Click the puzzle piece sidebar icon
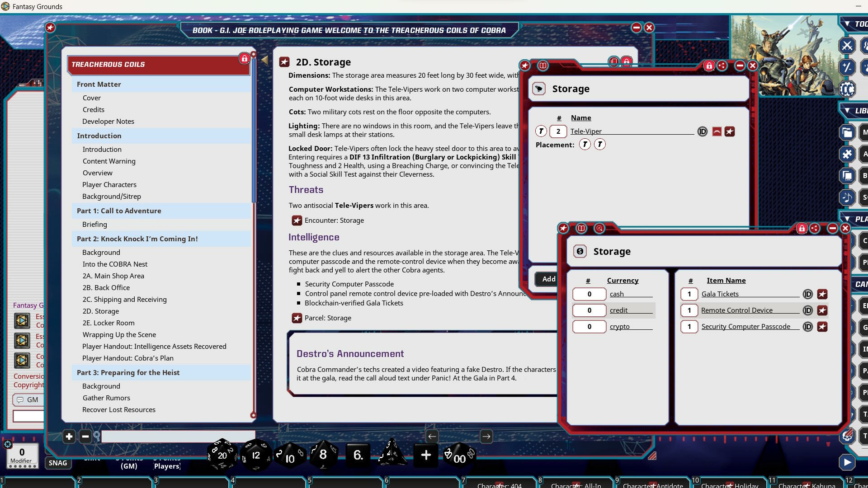The height and width of the screenshot is (488, 868). tap(847, 154)
